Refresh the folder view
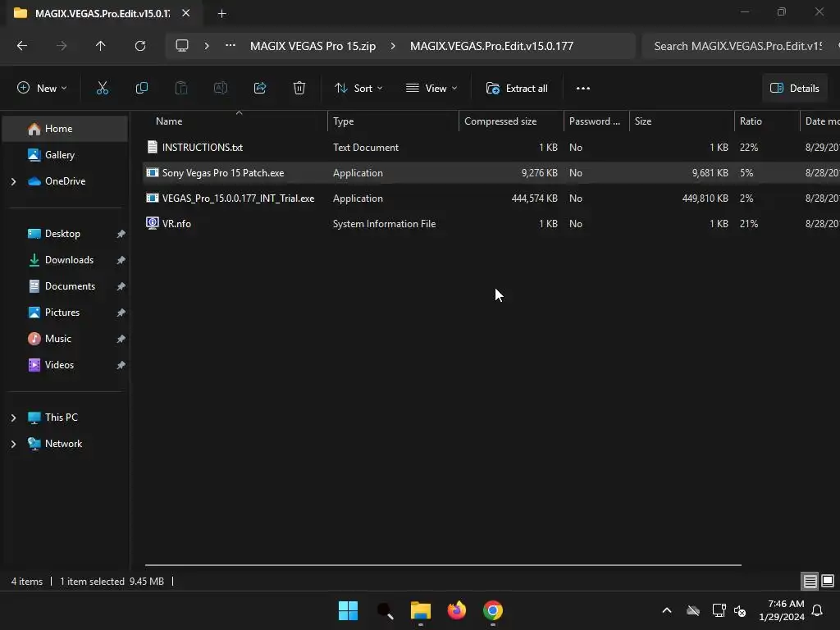Screen dimensions: 840x630 (x=140, y=46)
